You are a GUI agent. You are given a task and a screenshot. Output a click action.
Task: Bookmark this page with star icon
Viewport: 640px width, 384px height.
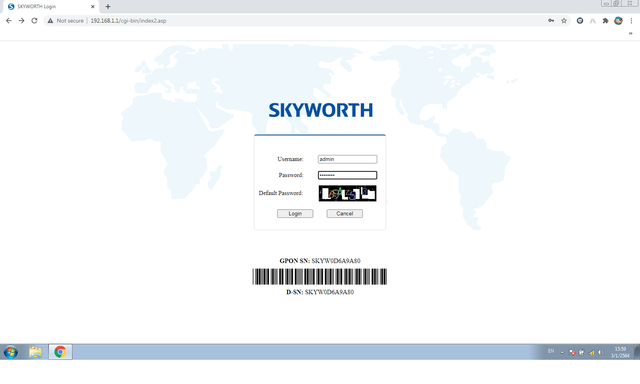[x=564, y=20]
